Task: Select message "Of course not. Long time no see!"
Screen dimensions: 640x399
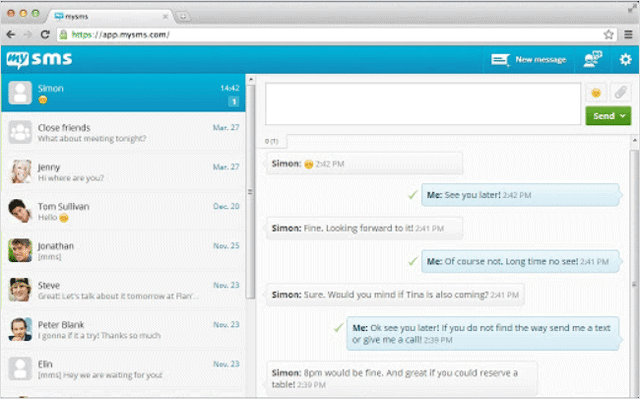Action: pyautogui.click(x=520, y=262)
